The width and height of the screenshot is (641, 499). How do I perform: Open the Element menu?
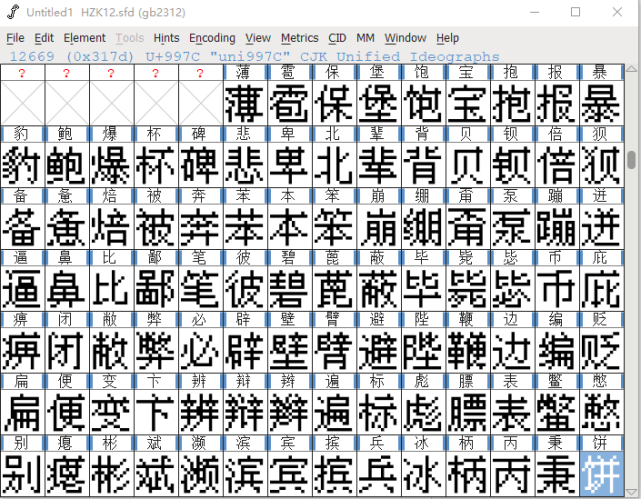tap(84, 38)
